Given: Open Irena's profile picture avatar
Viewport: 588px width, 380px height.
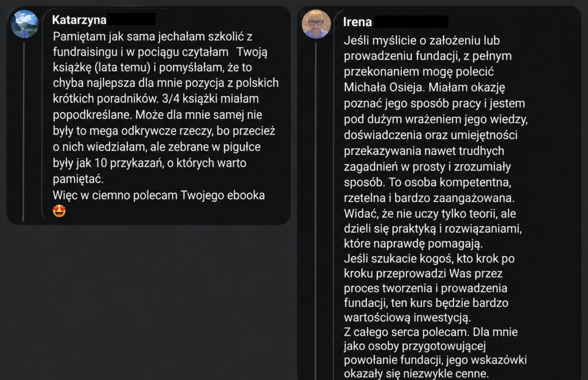Looking at the screenshot, I should tap(316, 24).
